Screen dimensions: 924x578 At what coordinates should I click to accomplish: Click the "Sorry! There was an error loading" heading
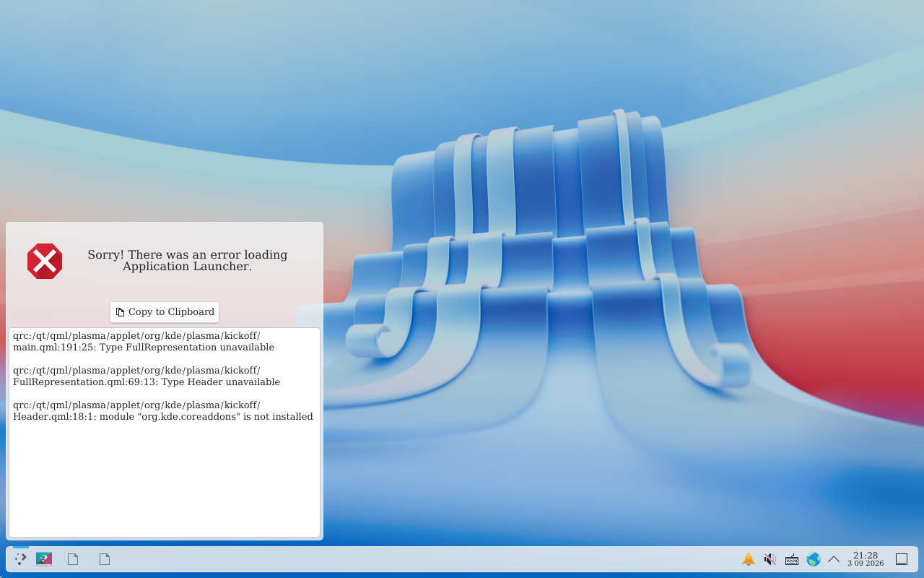(188, 255)
